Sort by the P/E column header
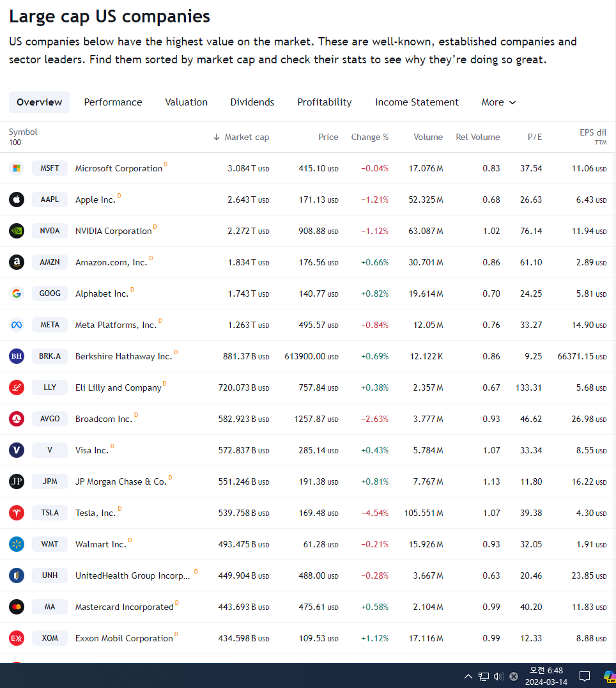This screenshot has width=616, height=688. [x=535, y=137]
